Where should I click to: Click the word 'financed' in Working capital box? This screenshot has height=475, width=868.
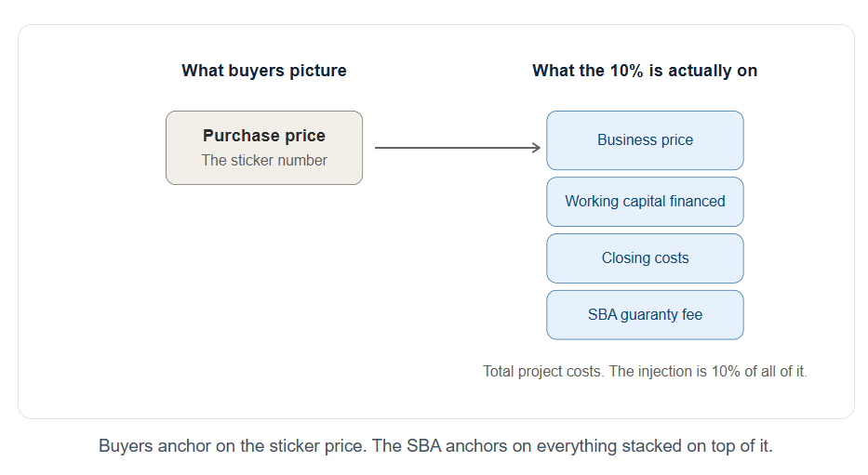[697, 202]
